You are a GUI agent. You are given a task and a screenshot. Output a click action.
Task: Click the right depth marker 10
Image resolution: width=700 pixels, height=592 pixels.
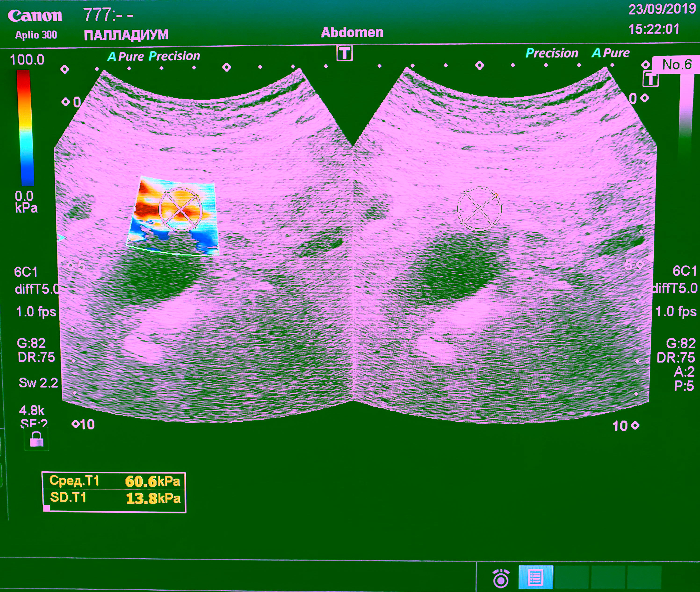pos(620,426)
